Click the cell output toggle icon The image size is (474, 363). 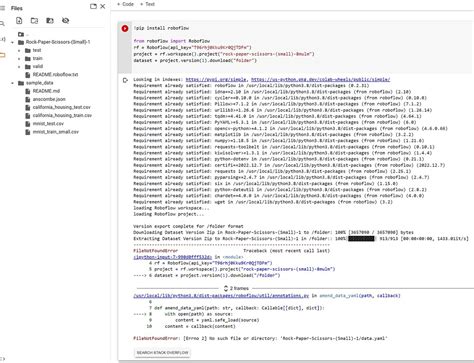(x=125, y=80)
